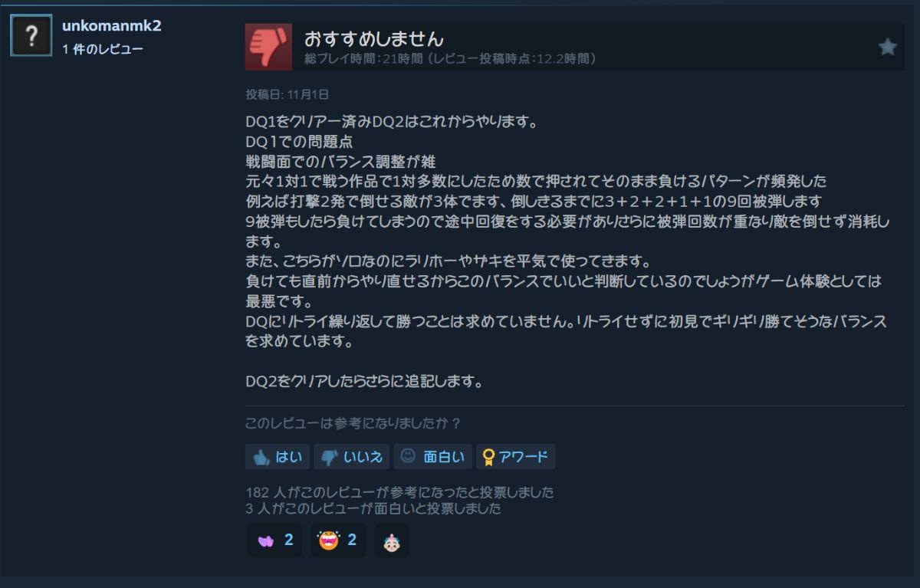Open unkomanmk2 user profile link
The image size is (920, 588).
112,26
